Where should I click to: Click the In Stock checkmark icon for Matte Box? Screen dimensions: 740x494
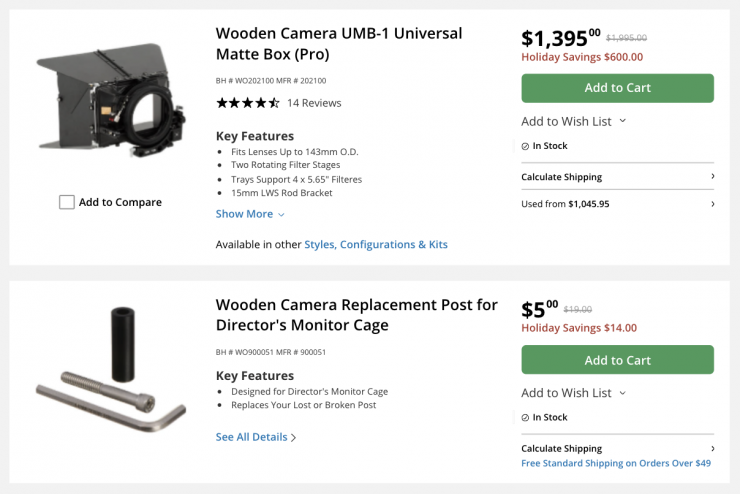point(525,146)
